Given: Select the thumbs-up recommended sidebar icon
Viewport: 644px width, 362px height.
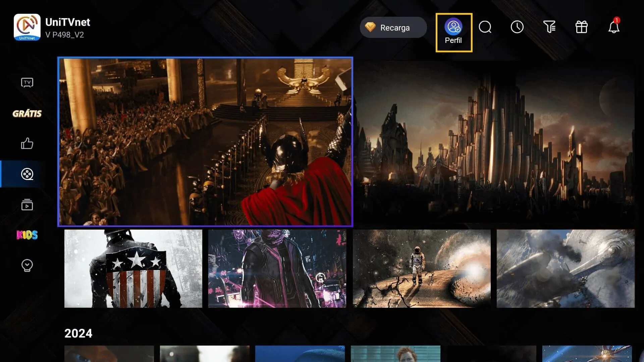Looking at the screenshot, I should click(x=27, y=143).
